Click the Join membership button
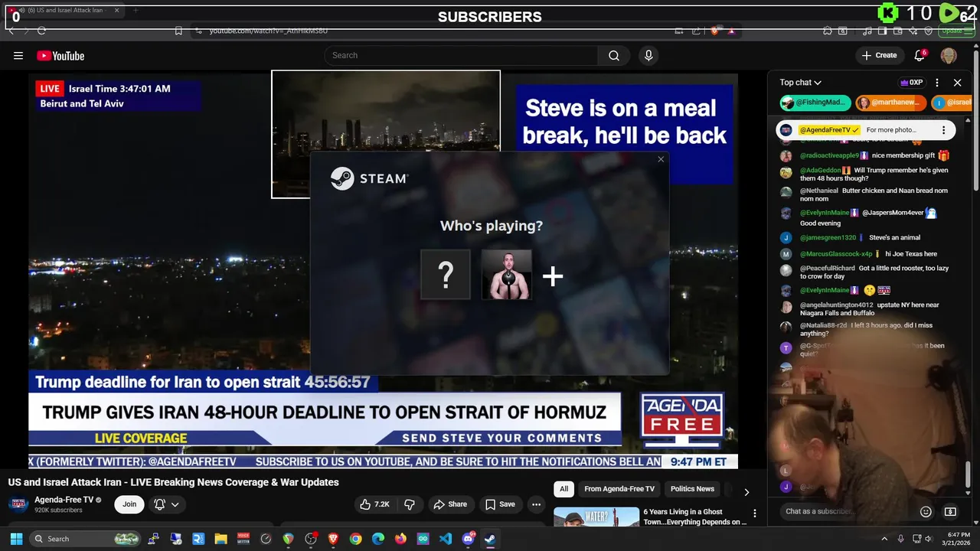 (129, 504)
